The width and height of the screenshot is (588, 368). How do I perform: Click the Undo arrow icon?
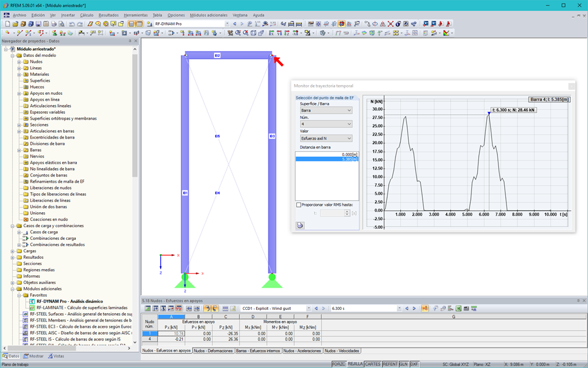[72, 24]
